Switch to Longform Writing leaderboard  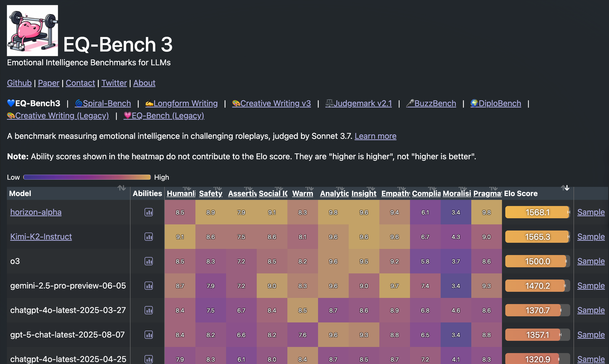[181, 103]
